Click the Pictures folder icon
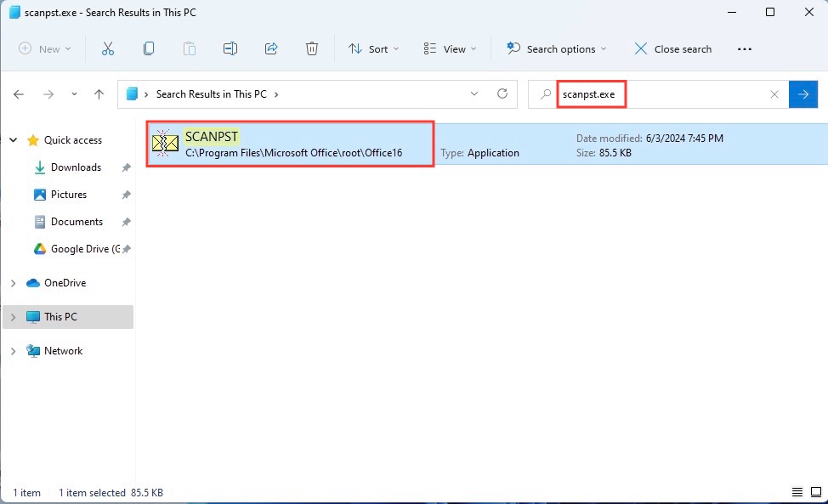The height and width of the screenshot is (504, 828). coord(40,195)
